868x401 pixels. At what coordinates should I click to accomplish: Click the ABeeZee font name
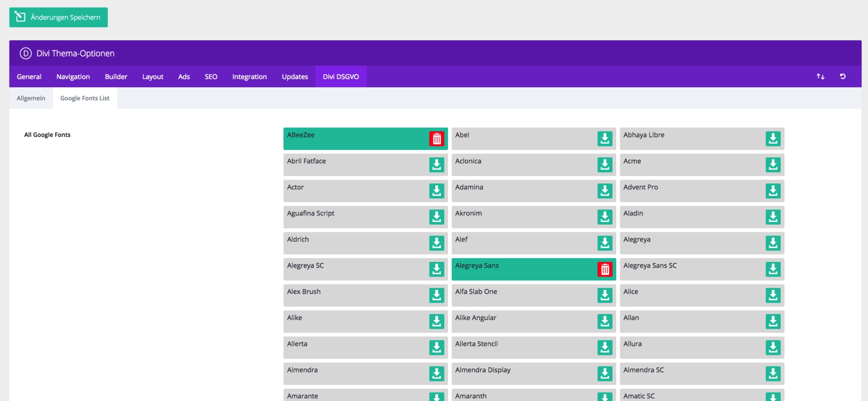pos(301,135)
